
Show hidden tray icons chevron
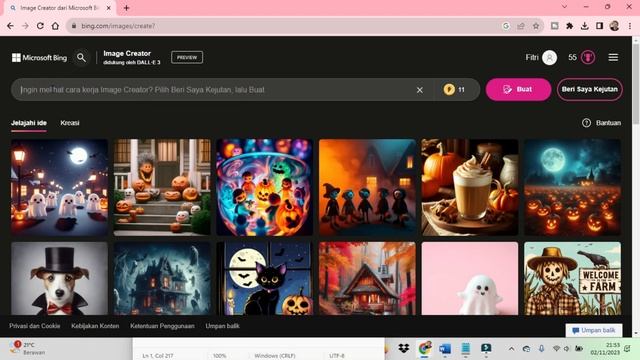(x=511, y=349)
